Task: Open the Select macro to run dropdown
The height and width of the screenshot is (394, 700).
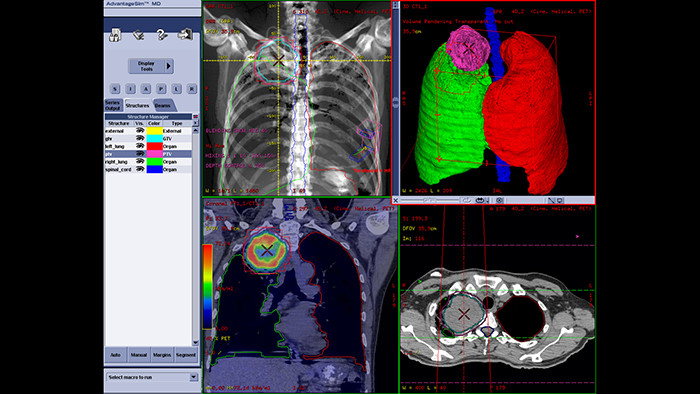Action: point(193,377)
